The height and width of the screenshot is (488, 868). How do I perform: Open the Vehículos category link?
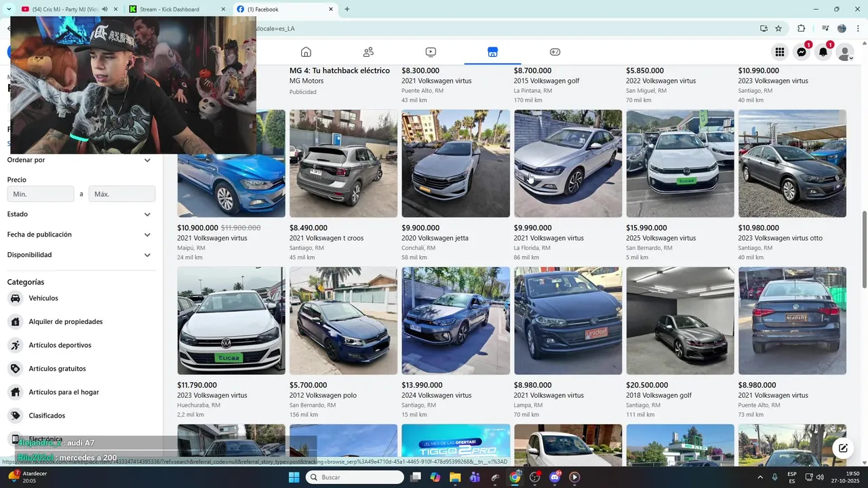click(x=43, y=298)
